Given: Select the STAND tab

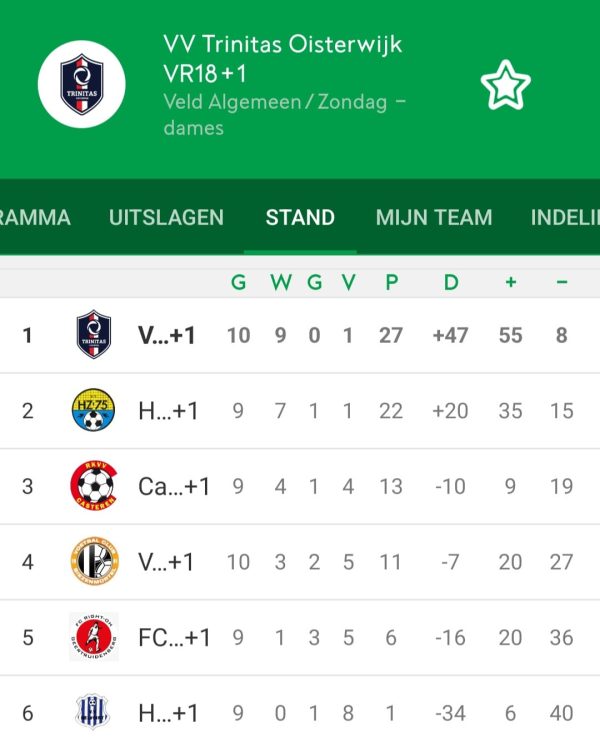Looking at the screenshot, I should point(300,218).
